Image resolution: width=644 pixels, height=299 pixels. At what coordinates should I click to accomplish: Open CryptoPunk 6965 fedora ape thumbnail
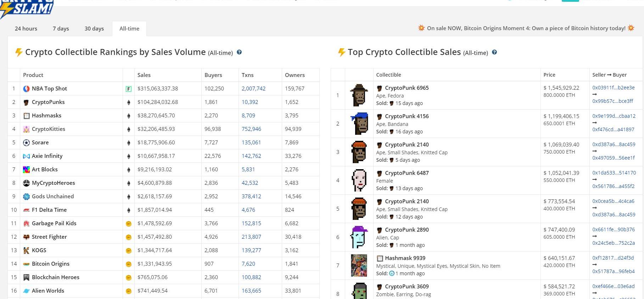point(359,95)
